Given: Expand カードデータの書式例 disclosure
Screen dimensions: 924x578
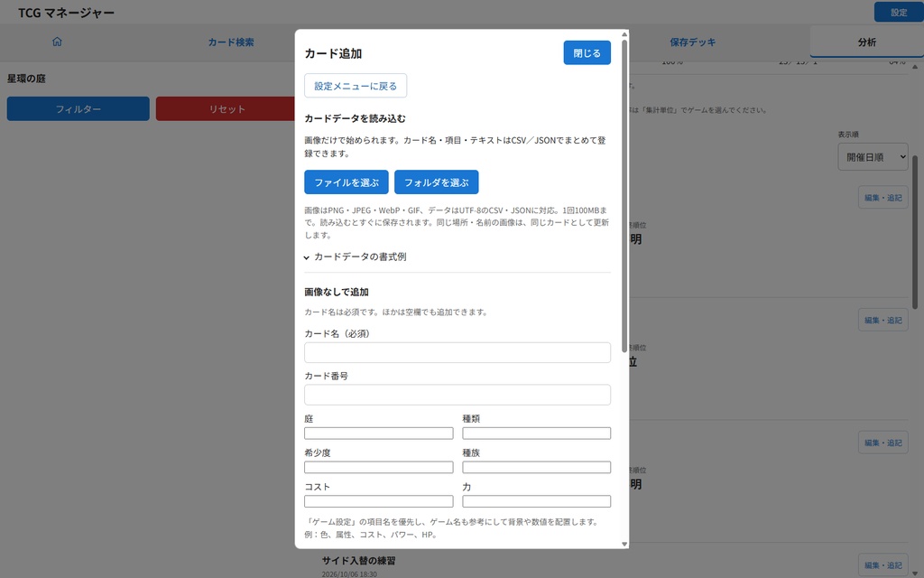Looking at the screenshot, I should point(356,256).
